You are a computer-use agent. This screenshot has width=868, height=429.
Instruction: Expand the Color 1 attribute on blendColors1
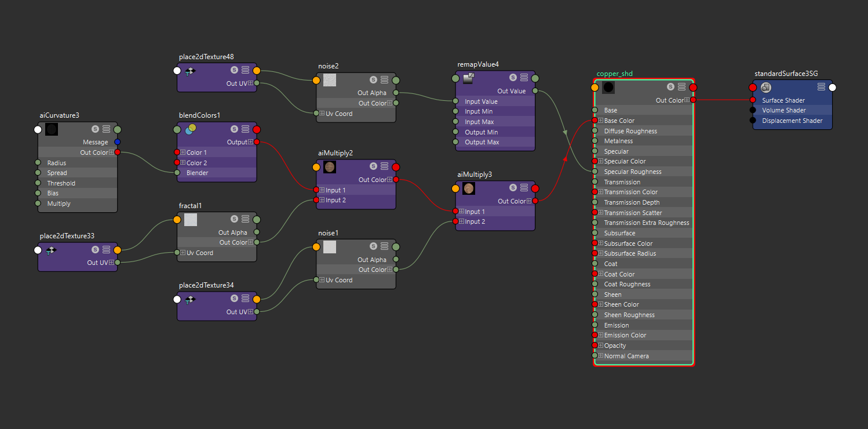(183, 152)
